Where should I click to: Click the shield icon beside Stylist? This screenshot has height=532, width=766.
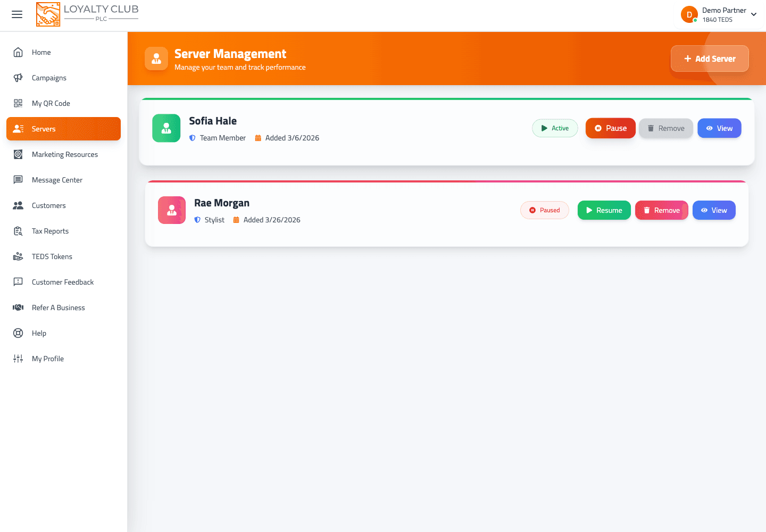click(197, 220)
